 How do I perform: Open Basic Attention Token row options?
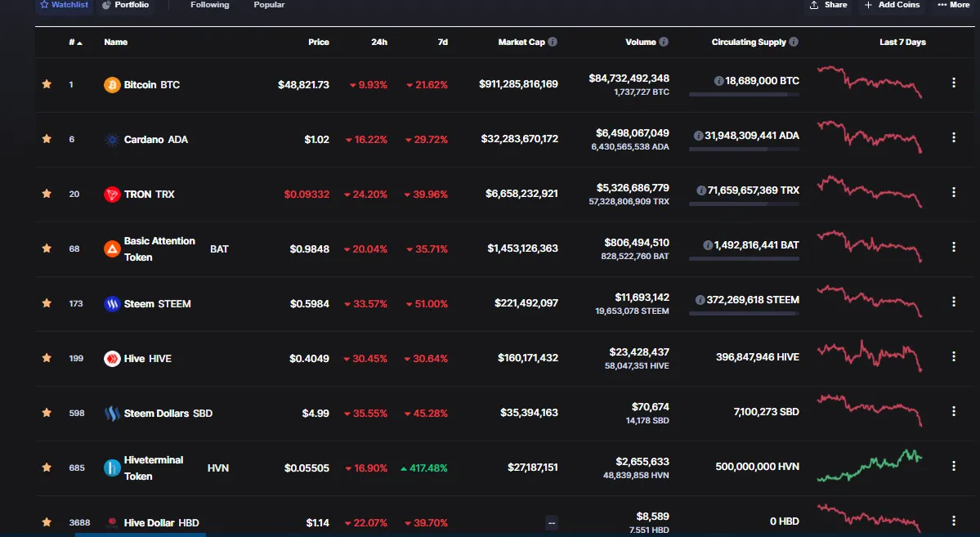(x=954, y=247)
